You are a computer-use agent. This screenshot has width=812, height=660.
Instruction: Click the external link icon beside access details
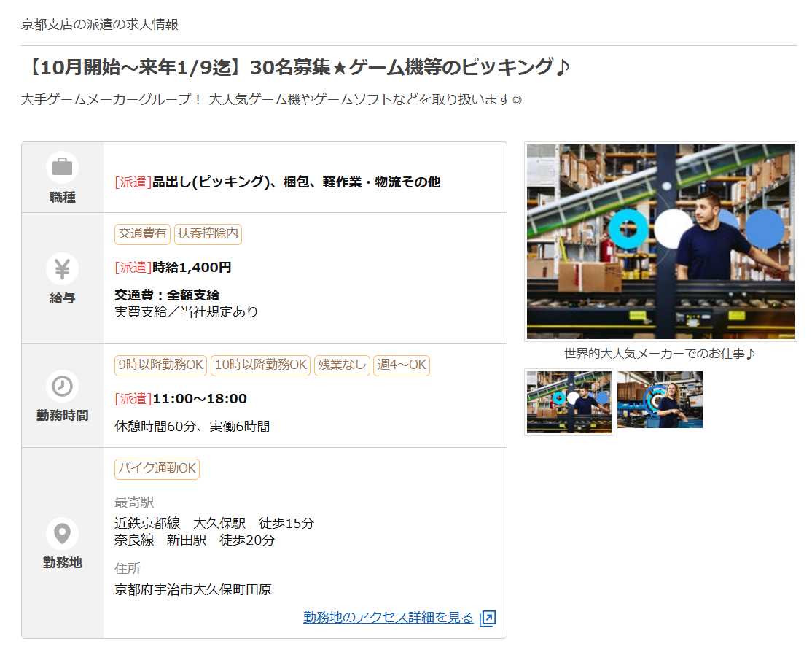tap(488, 618)
